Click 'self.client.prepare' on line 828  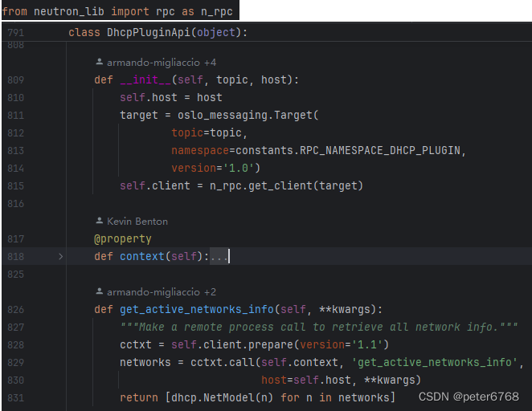point(232,344)
